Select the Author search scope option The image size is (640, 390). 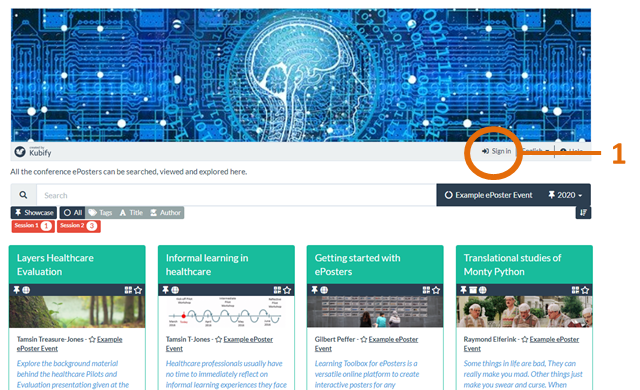coord(165,213)
